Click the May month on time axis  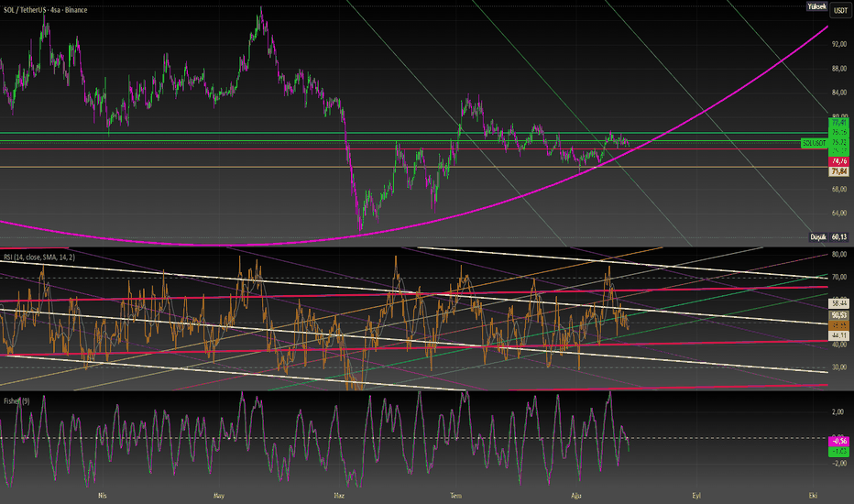point(219,496)
